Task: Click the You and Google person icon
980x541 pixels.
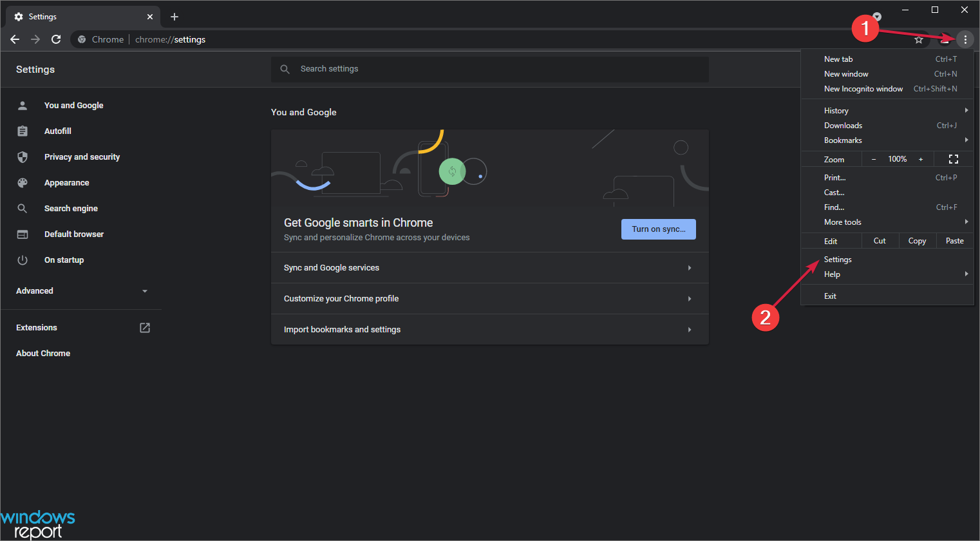Action: tap(23, 106)
